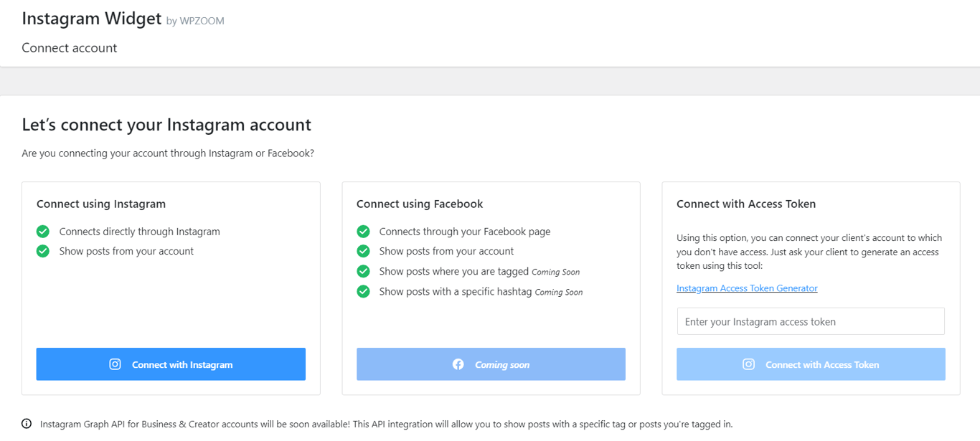This screenshot has height=441, width=980.
Task: Click the Instagram access token input field
Action: (x=810, y=321)
